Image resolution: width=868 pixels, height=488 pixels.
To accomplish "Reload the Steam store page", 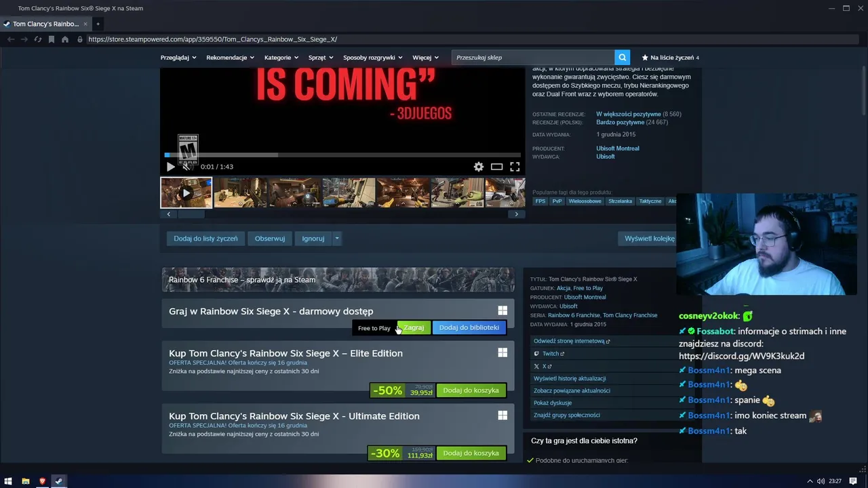I will (38, 39).
